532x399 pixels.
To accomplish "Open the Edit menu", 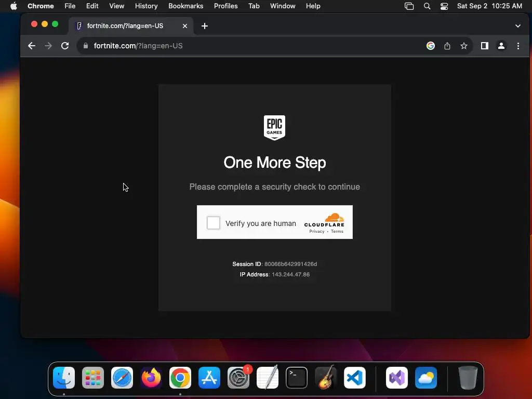I will [x=92, y=6].
